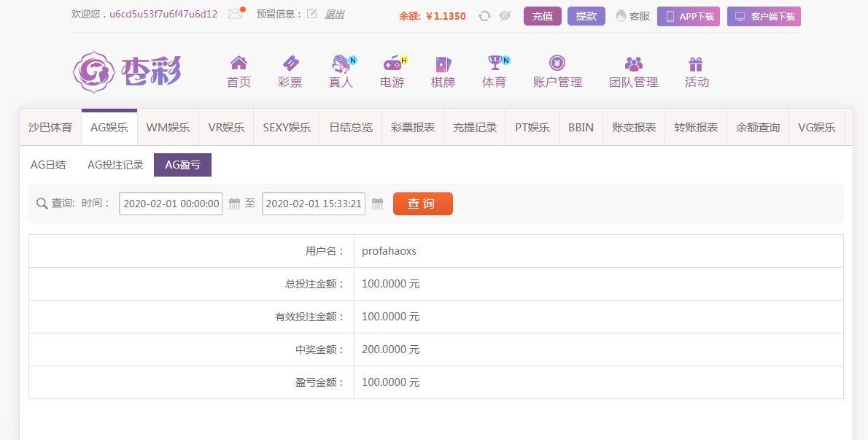Open the 账变报表 tab
Viewport: 868px width, 440px height.
[x=634, y=127]
